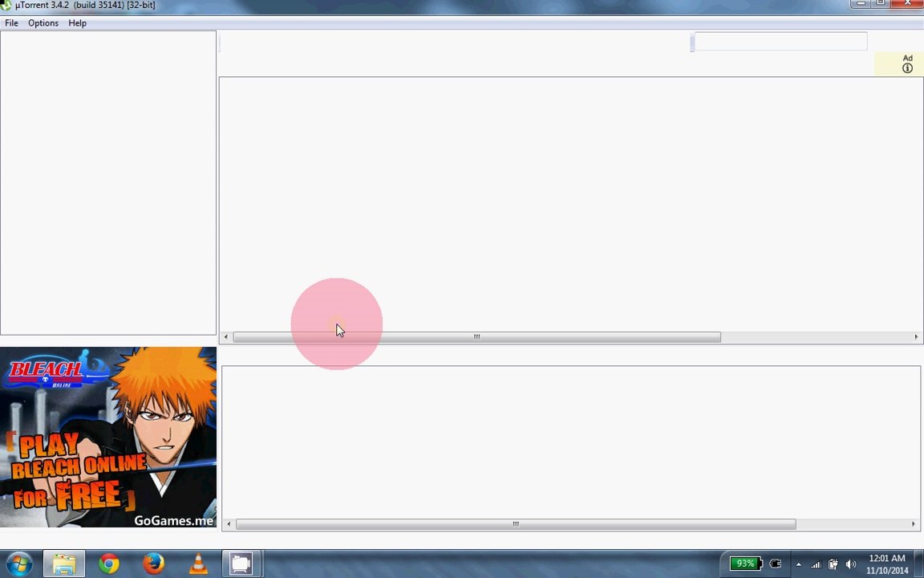Open the Windows Start menu
924x578 pixels.
(19, 564)
